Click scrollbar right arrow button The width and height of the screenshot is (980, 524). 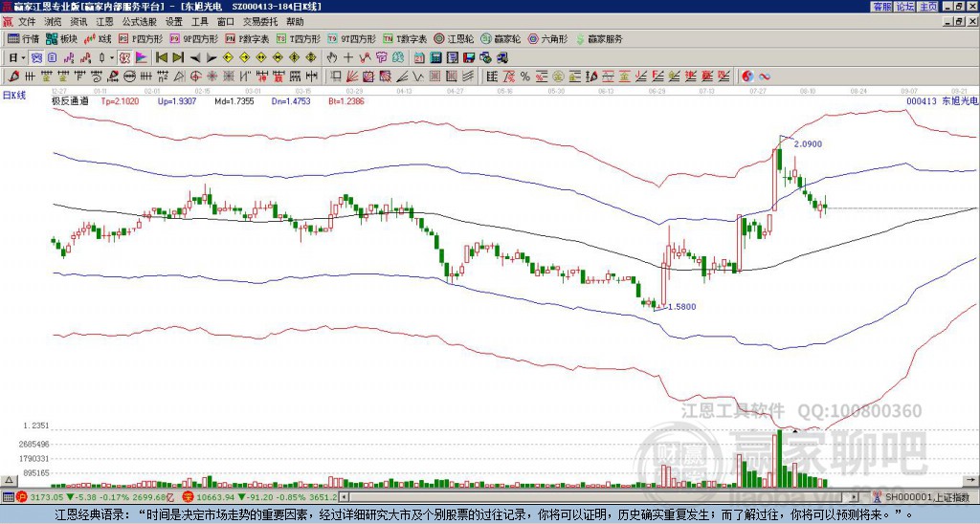pos(855,497)
